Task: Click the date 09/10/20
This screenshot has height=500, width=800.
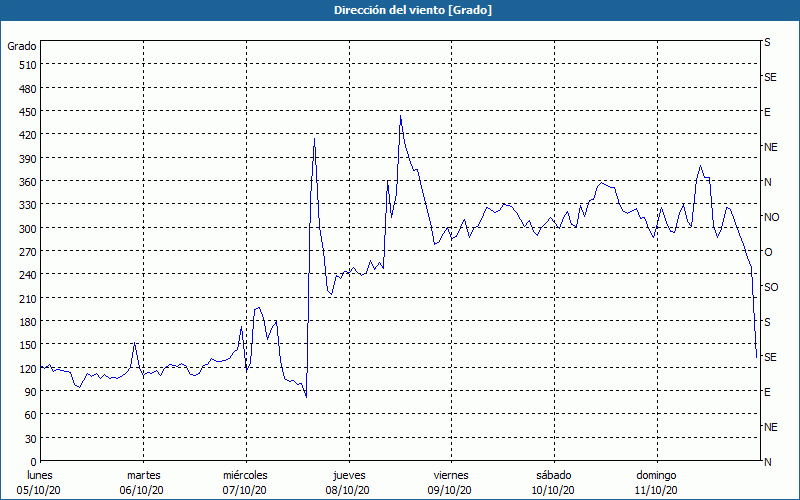Action: point(449,490)
